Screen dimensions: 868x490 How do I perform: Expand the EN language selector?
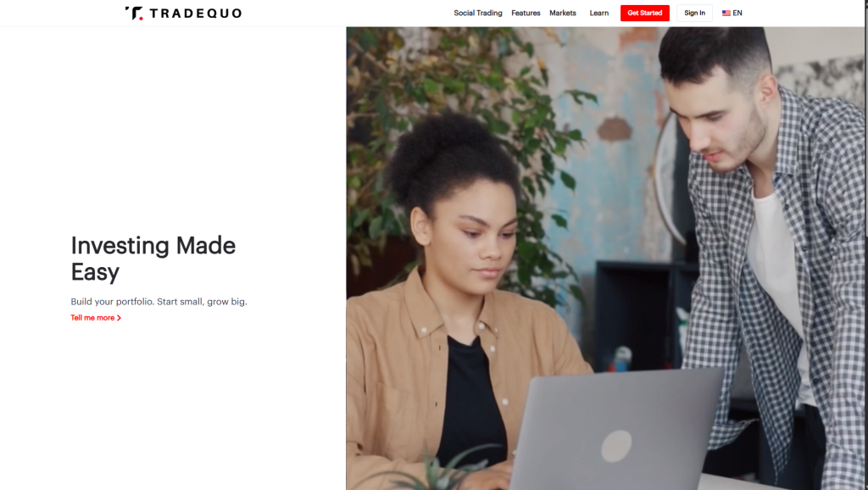737,14
